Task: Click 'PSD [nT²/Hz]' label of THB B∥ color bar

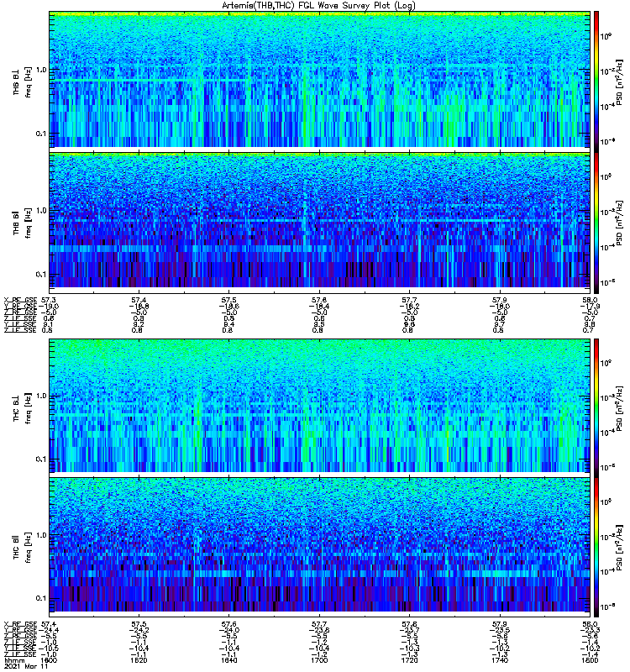Action: pos(619,223)
